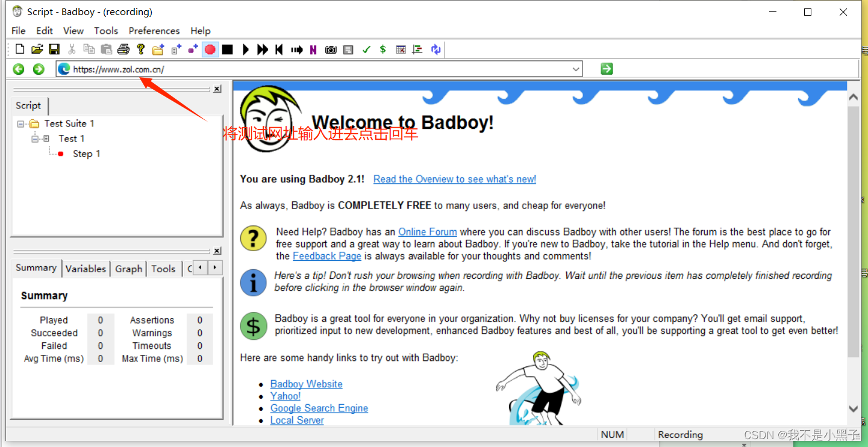Collapse the Test 1 tree node
The height and width of the screenshot is (447, 868).
[35, 139]
